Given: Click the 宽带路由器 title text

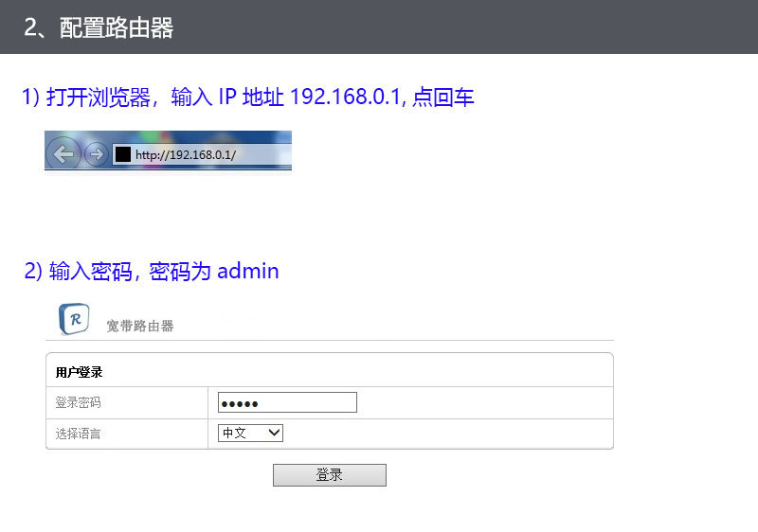Looking at the screenshot, I should [140, 326].
